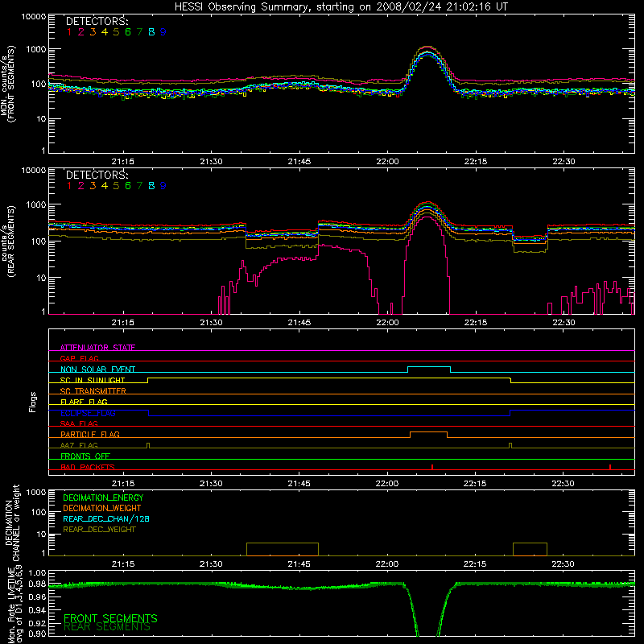Click the HESSI Observing Summary title text
The image size is (644, 644).
coord(341,7)
